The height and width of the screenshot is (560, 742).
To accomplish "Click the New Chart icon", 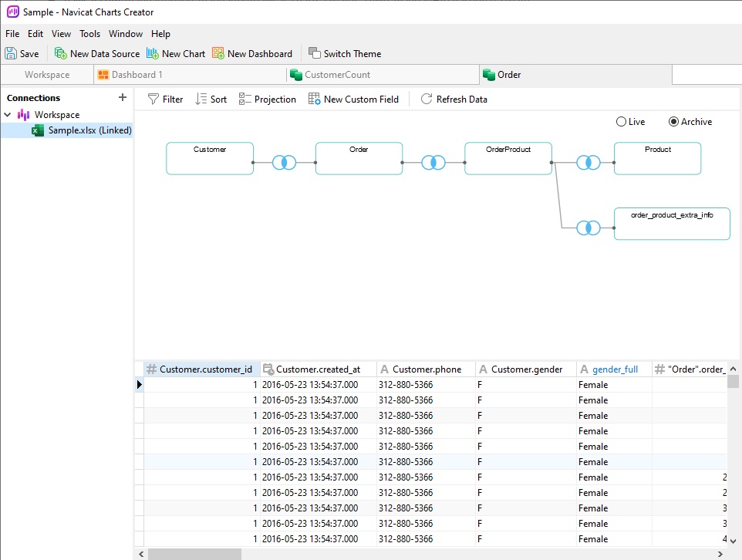I will click(153, 53).
